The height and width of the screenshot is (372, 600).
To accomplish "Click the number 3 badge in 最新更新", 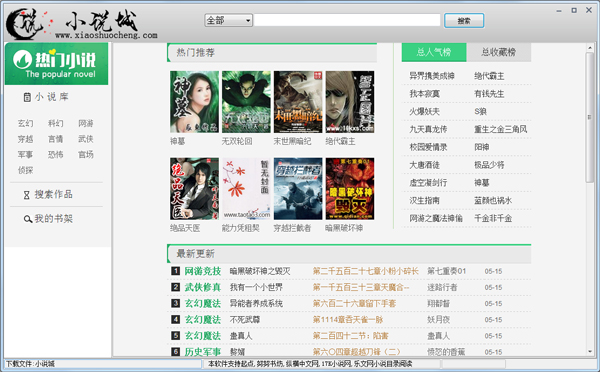I will [175, 303].
